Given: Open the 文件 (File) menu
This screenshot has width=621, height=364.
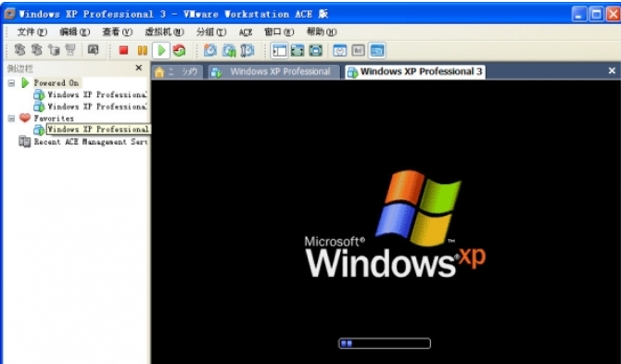Looking at the screenshot, I should coord(32,32).
